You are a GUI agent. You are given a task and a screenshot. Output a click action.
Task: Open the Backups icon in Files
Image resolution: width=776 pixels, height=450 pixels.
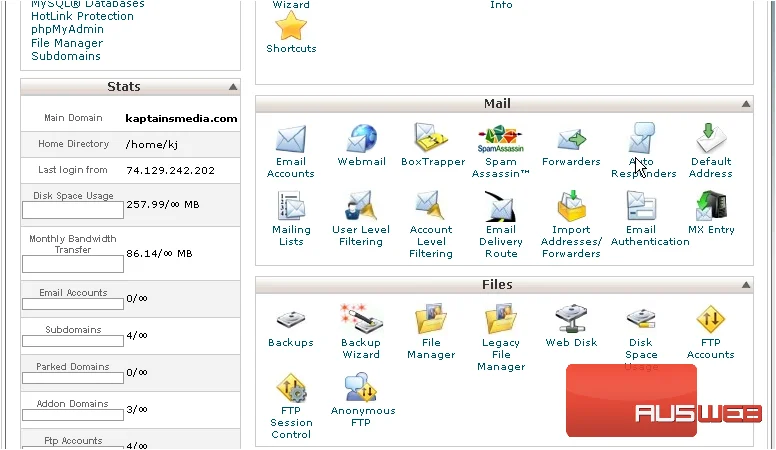click(291, 320)
